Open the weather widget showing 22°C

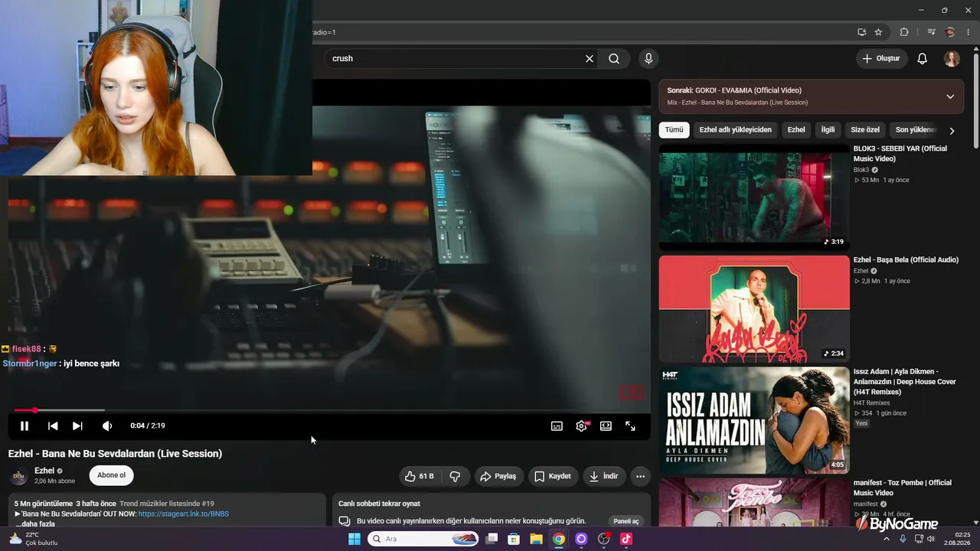click(x=32, y=539)
